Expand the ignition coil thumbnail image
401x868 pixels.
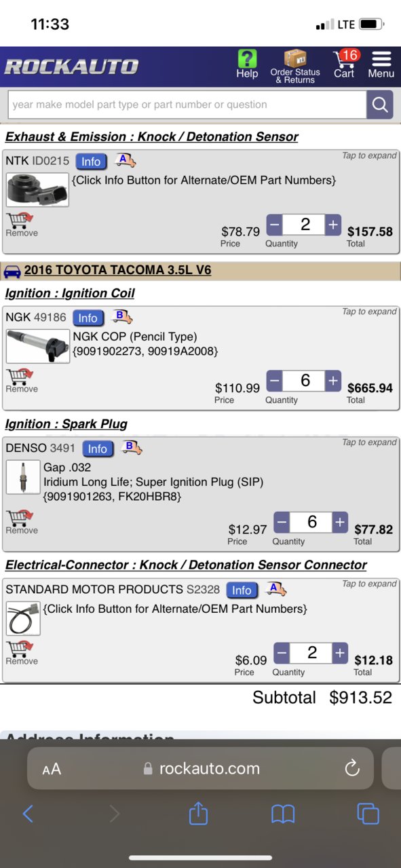click(38, 346)
